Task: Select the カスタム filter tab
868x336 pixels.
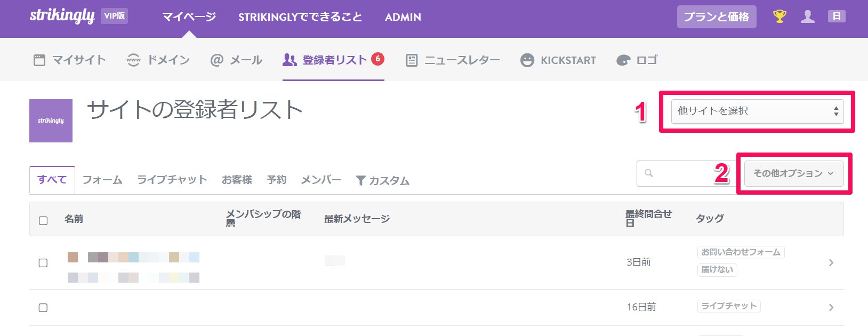Action: click(x=382, y=181)
